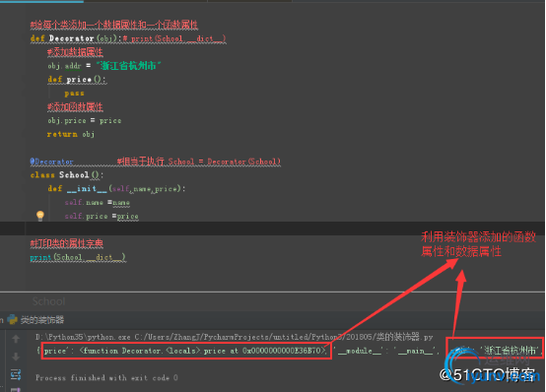Click the 'Process finished with exit code 0' text

point(106,377)
